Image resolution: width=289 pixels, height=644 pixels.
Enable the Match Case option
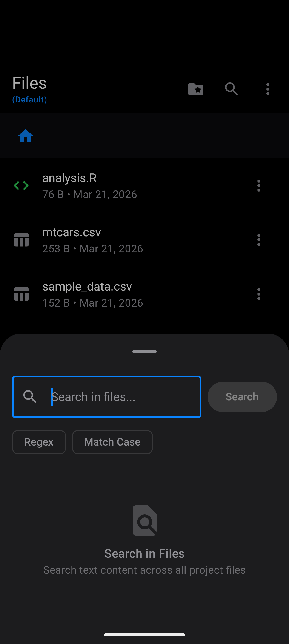[112, 442]
